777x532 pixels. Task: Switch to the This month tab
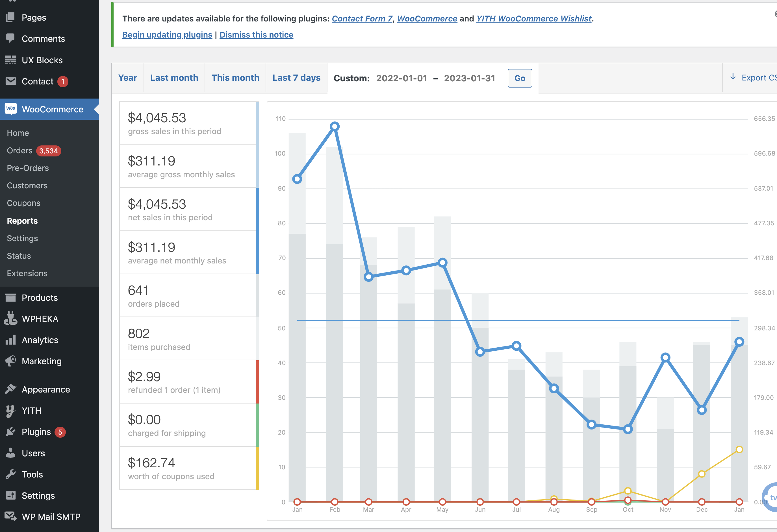(235, 78)
